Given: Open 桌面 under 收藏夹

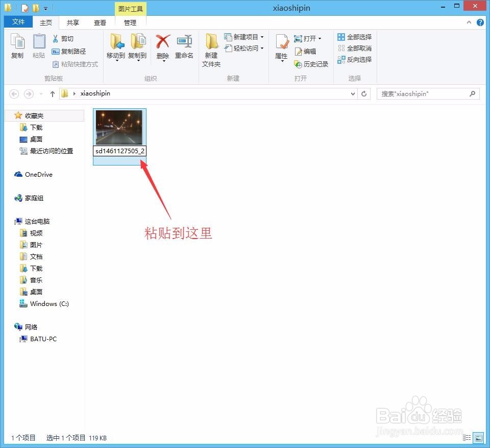Looking at the screenshot, I should [31, 139].
